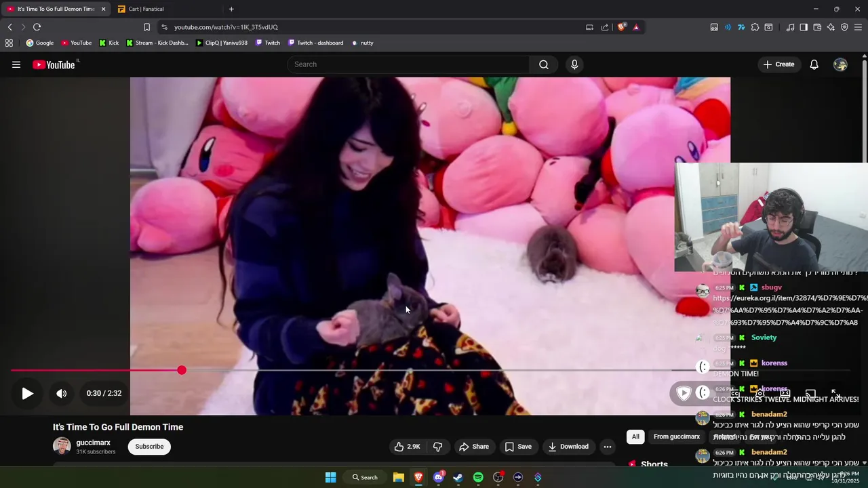Open the Brave VPN shield icon
The height and width of the screenshot is (488, 868).
[x=844, y=27]
